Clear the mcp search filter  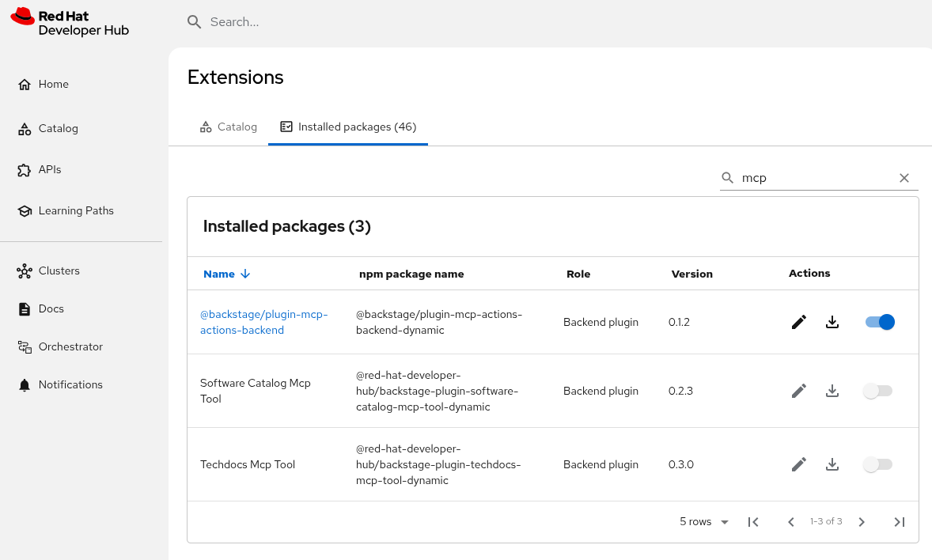[904, 178]
